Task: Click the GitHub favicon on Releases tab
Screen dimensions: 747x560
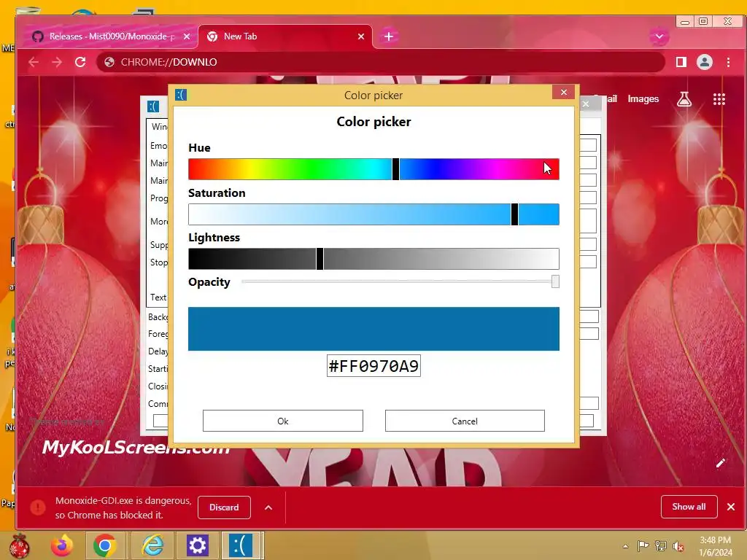Action: click(38, 36)
